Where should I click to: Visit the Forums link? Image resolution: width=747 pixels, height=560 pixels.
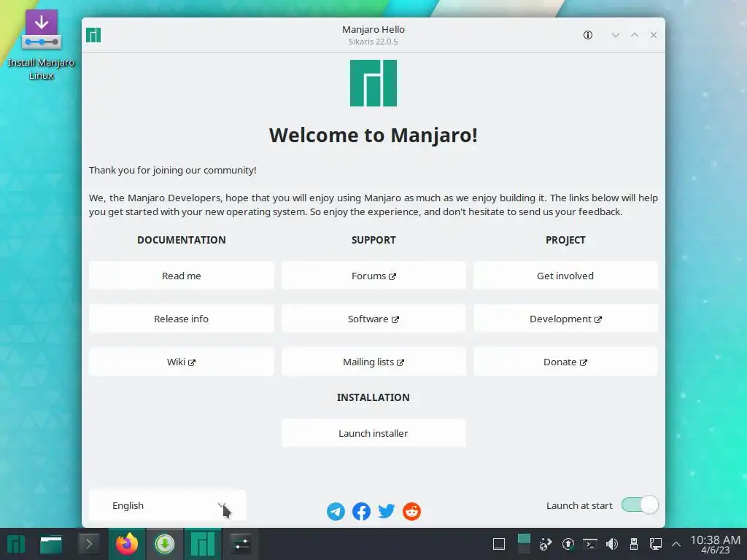[x=373, y=276]
